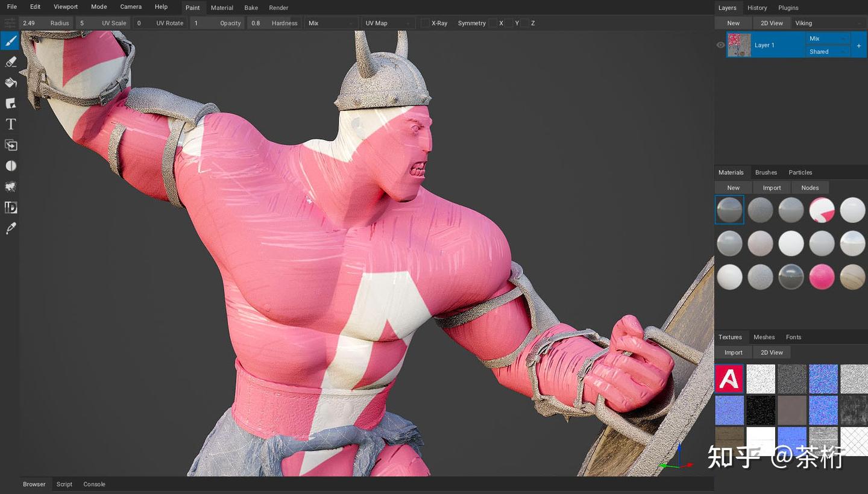Select the Fill tool
The width and height of the screenshot is (868, 494).
click(9, 83)
